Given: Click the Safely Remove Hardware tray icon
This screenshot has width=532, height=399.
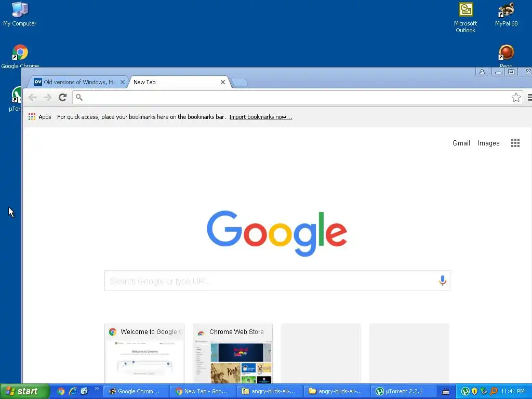Looking at the screenshot, I should click(484, 392).
